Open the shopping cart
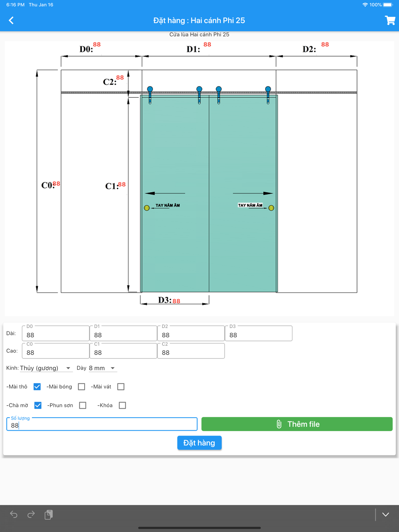399x532 pixels. 390,20
